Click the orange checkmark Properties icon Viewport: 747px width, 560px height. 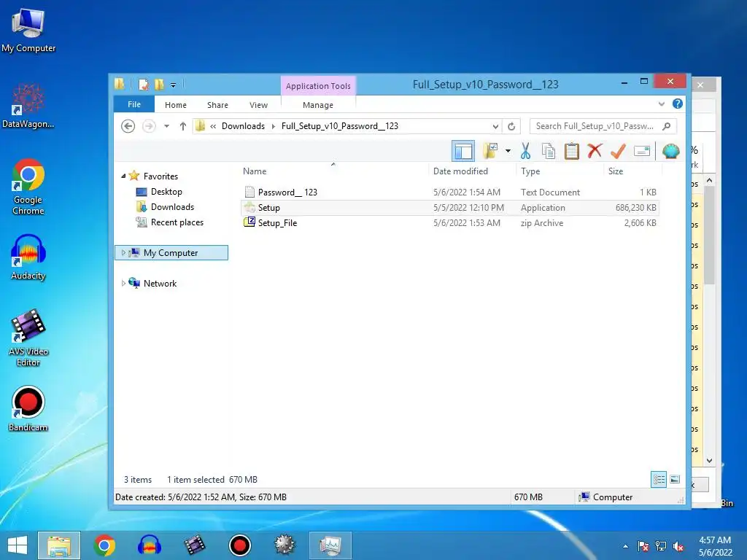tap(618, 152)
